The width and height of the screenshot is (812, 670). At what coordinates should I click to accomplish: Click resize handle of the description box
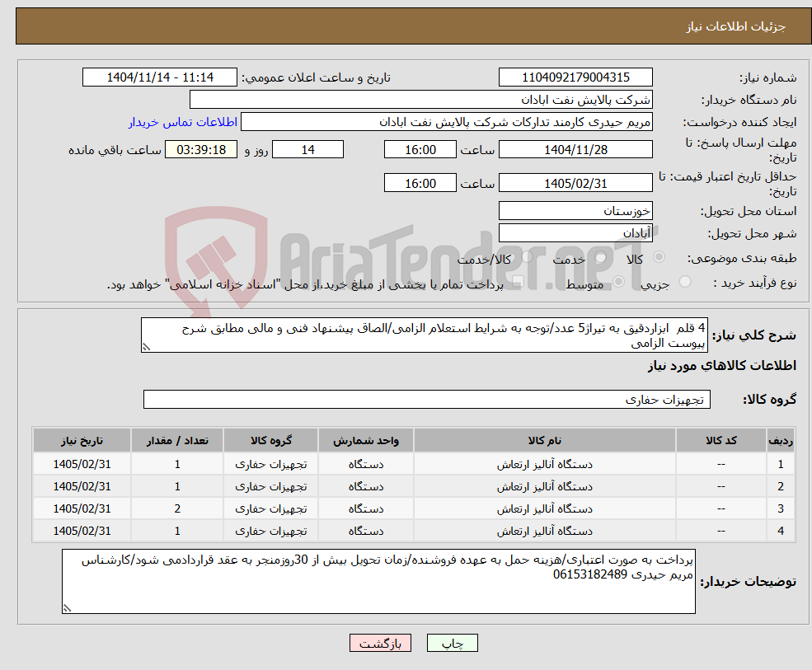coord(146,348)
